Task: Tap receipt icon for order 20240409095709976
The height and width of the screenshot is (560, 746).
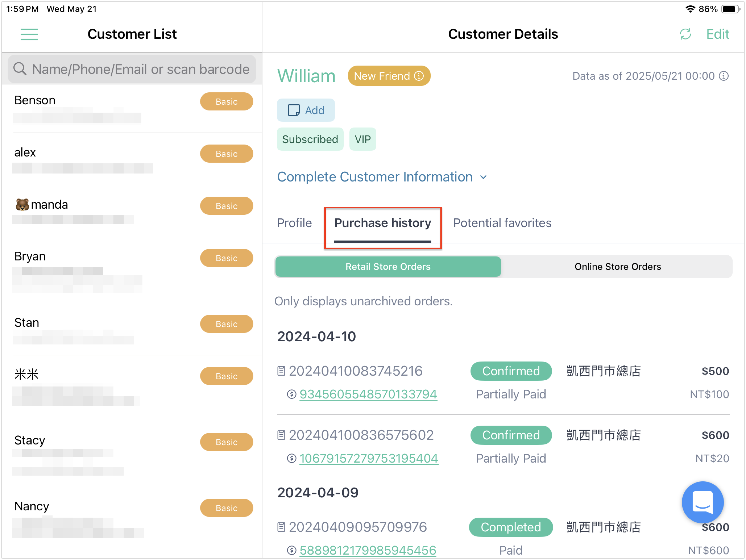Action: (x=281, y=527)
